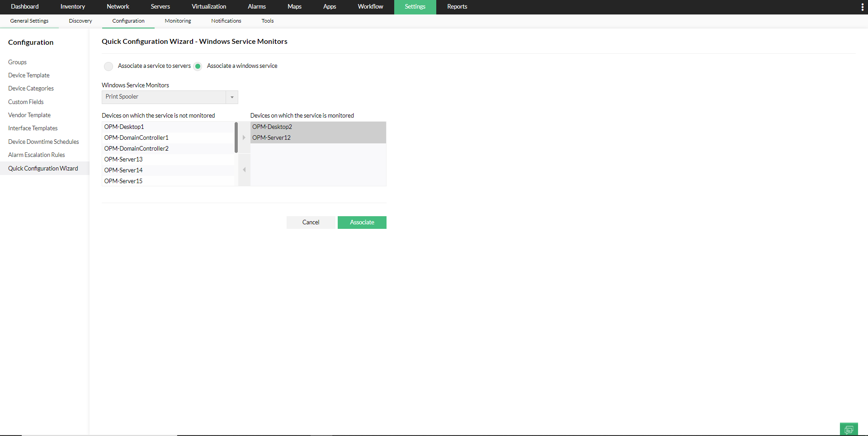868x436 pixels.
Task: Open the Windows Service Monitors dropdown arrow
Action: coord(231,97)
